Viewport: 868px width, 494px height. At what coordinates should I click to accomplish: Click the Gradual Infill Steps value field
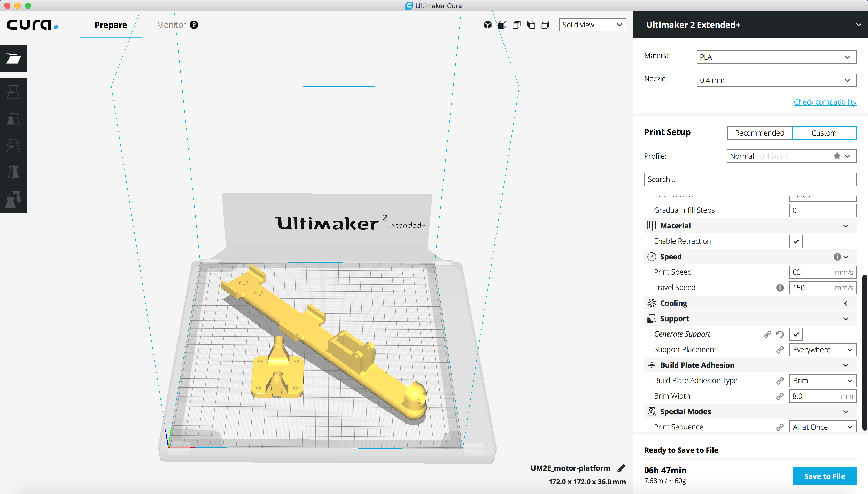823,210
